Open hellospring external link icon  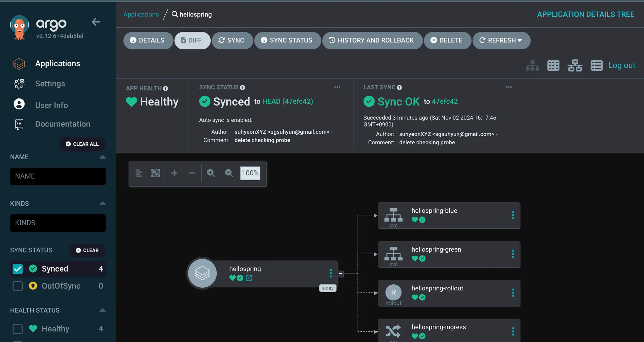click(249, 278)
